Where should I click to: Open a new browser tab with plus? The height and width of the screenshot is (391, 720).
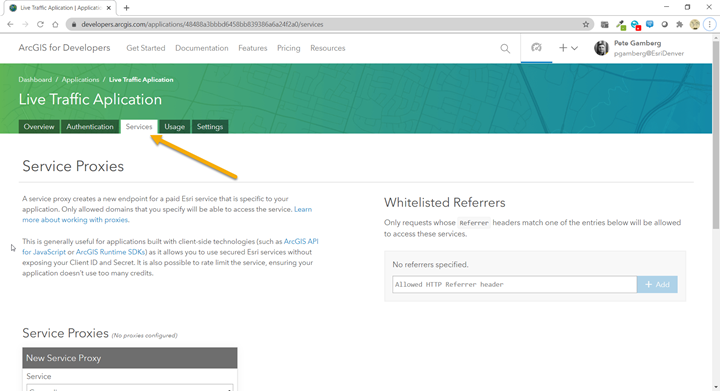click(x=126, y=8)
